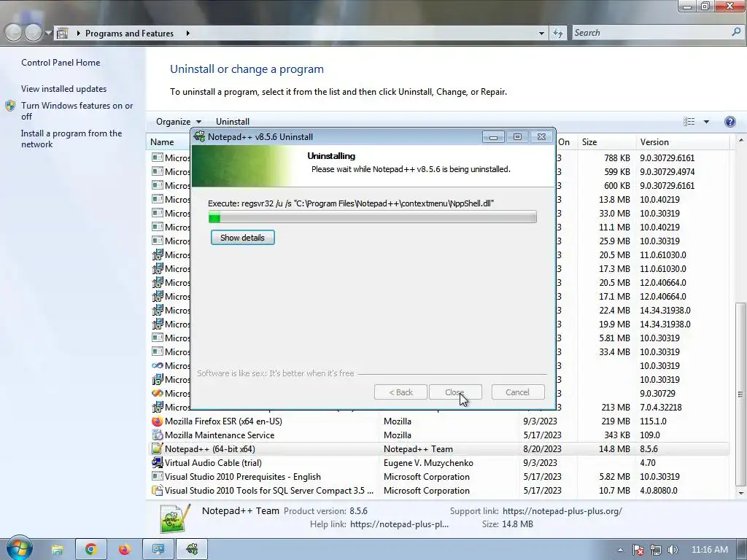
Task: Expand the address bar history dropdown
Action: click(541, 34)
